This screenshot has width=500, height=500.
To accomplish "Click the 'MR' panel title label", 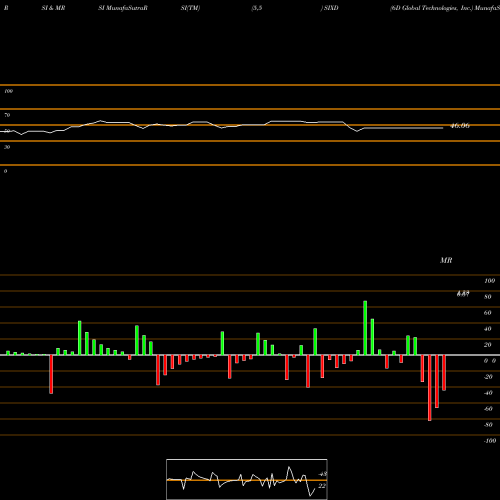I will (x=446, y=260).
